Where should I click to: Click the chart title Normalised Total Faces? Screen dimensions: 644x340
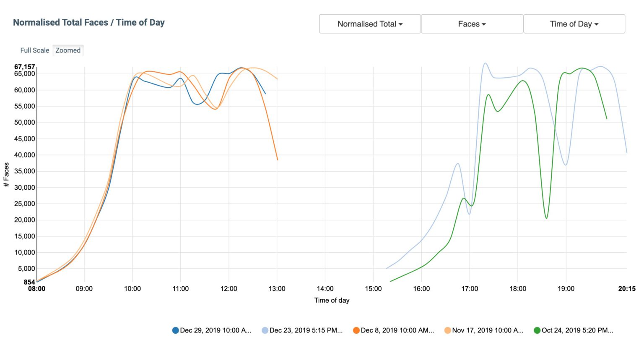pos(89,23)
